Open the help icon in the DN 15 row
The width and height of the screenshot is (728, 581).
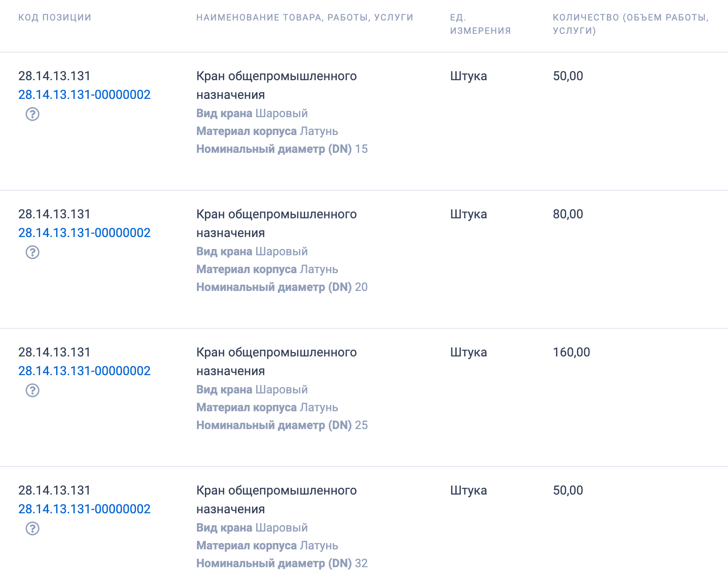33,115
